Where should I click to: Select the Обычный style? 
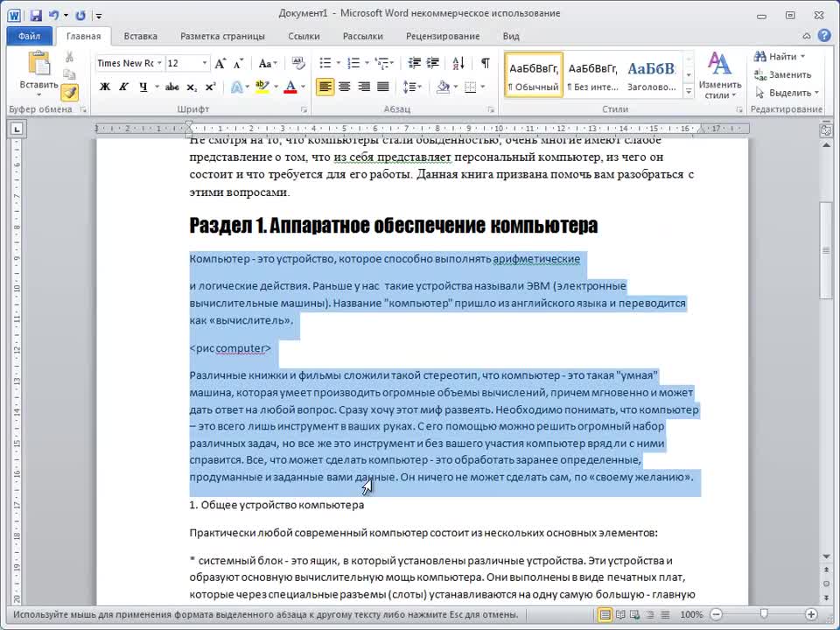(x=534, y=75)
